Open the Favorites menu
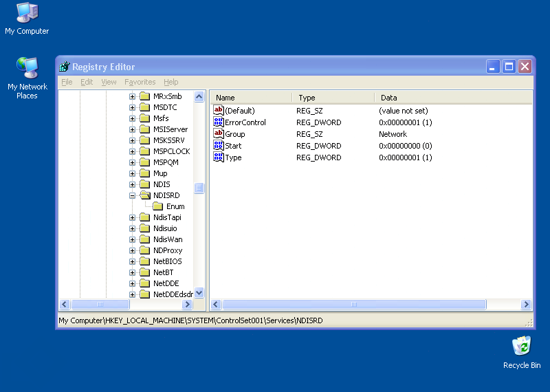This screenshot has height=392, width=550. click(x=140, y=82)
